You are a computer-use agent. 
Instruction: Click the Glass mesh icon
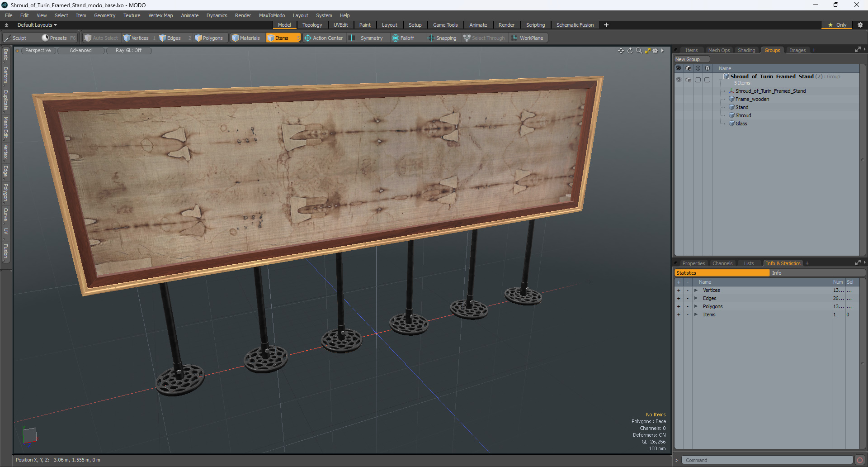click(731, 124)
